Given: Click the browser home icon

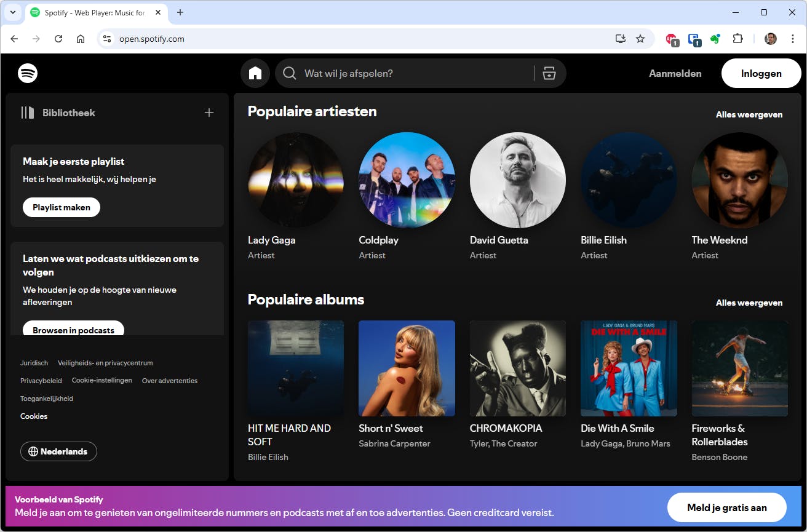Looking at the screenshot, I should [x=81, y=39].
